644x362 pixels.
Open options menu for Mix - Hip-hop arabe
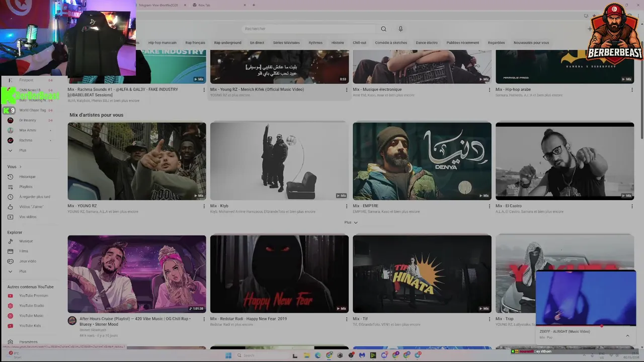632,90
